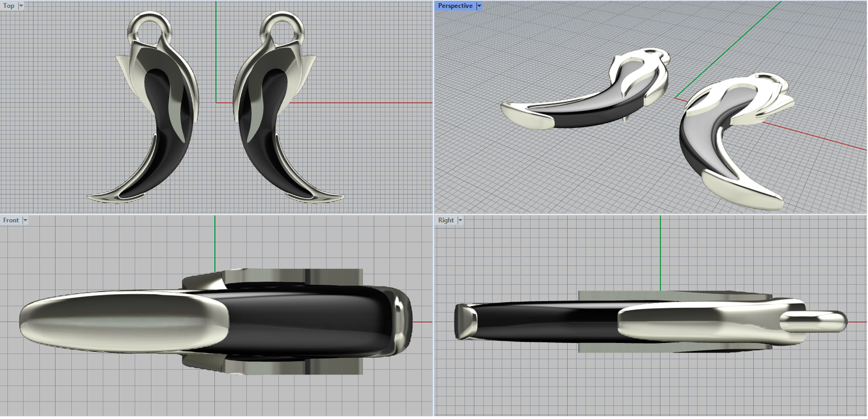Image resolution: width=868 pixels, height=419 pixels.
Task: Expand the Right viewport menu arrow
Action: 460,220
